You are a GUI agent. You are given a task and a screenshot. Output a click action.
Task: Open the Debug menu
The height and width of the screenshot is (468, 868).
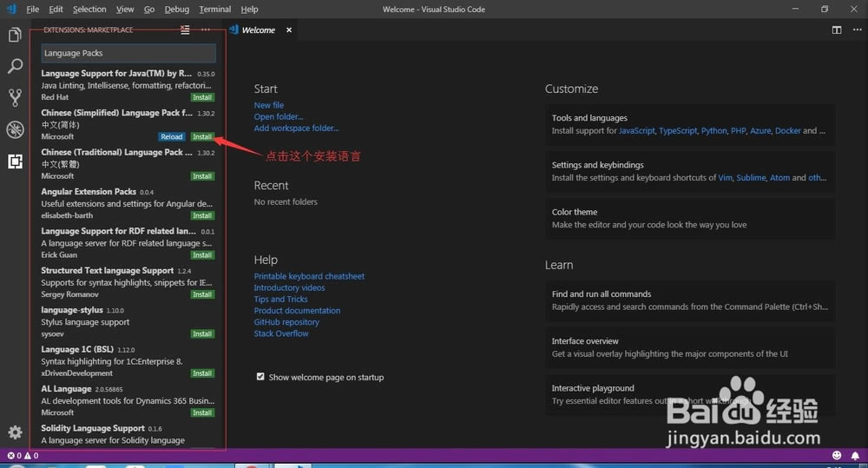176,9
